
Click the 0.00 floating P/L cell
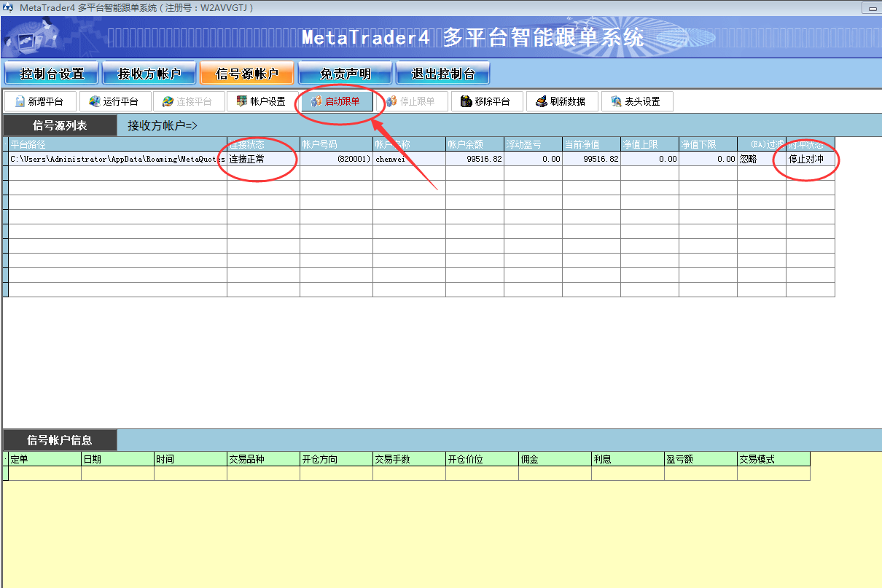(533, 158)
